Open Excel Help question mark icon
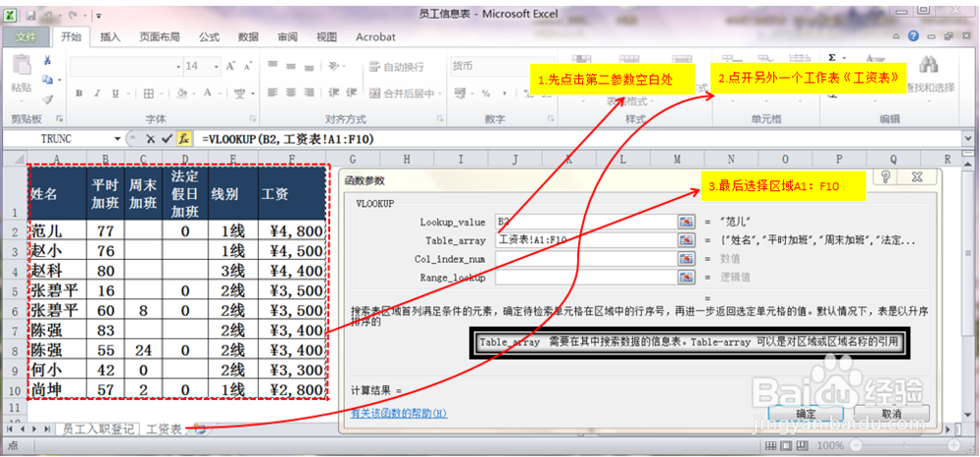Image resolution: width=980 pixels, height=457 pixels. pyautogui.click(x=913, y=37)
